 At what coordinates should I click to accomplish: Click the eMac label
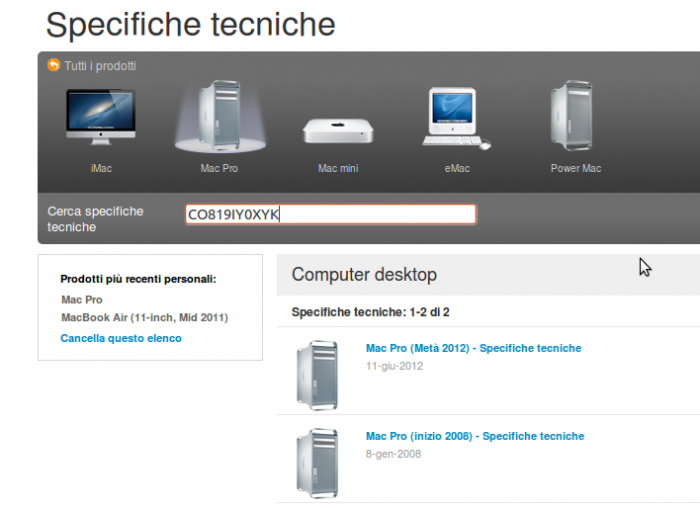(x=457, y=168)
